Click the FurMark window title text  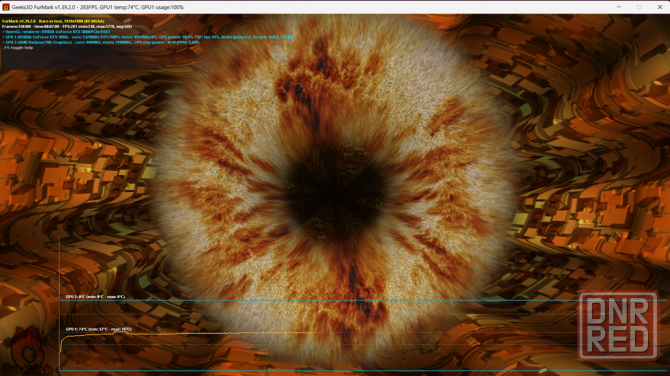(98, 7)
